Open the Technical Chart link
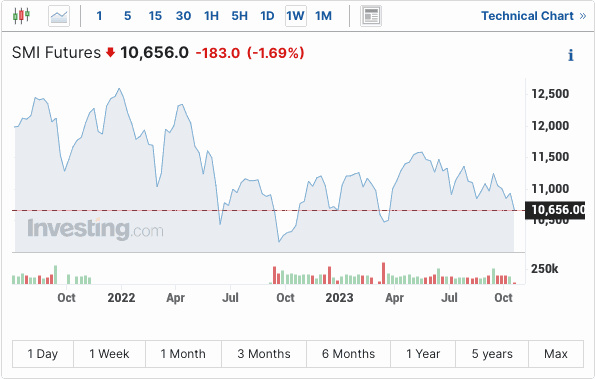This screenshot has width=595, height=379. (x=534, y=16)
